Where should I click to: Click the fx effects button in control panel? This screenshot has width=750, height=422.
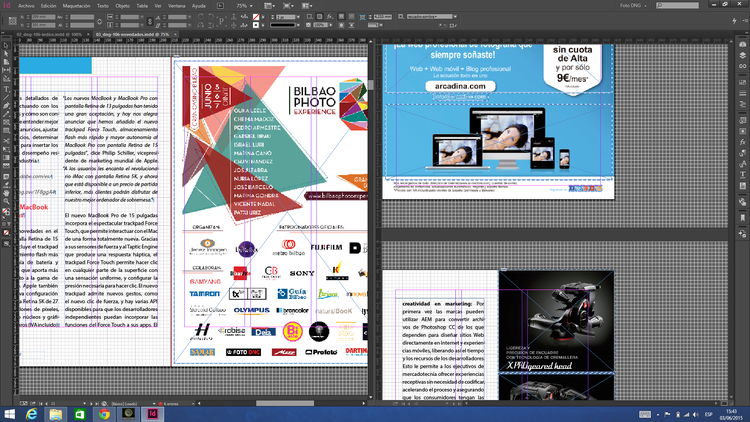click(x=330, y=17)
